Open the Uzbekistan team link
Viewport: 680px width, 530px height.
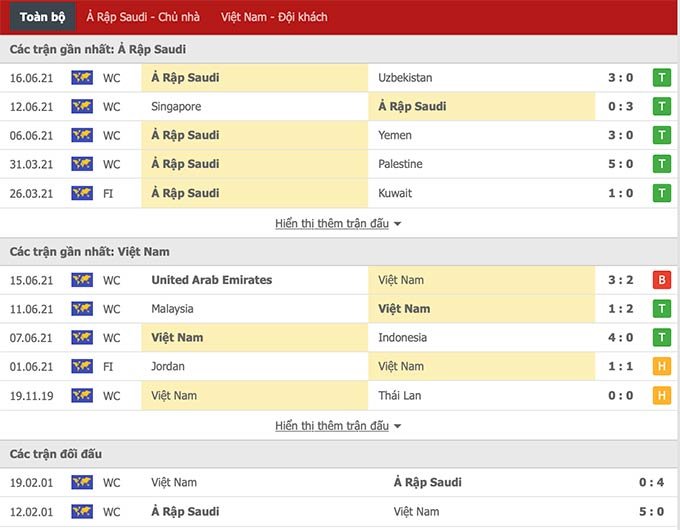tap(405, 78)
